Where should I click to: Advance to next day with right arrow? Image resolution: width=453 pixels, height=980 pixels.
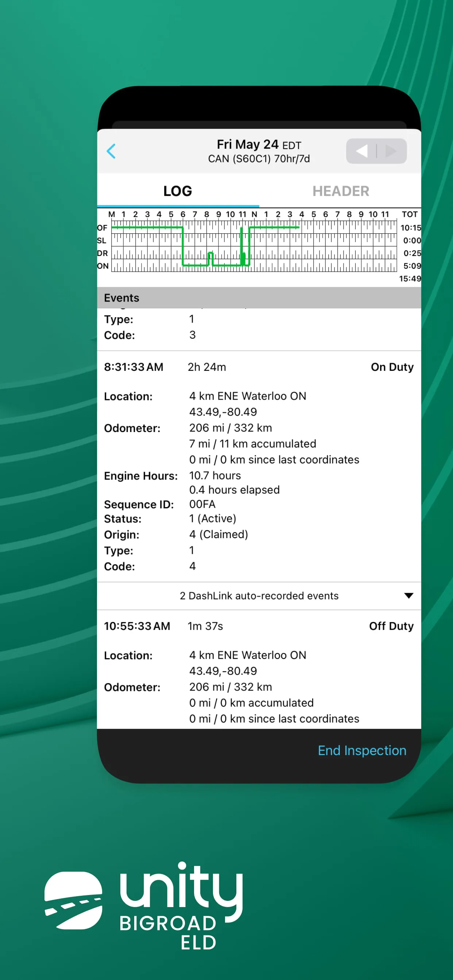pos(391,151)
